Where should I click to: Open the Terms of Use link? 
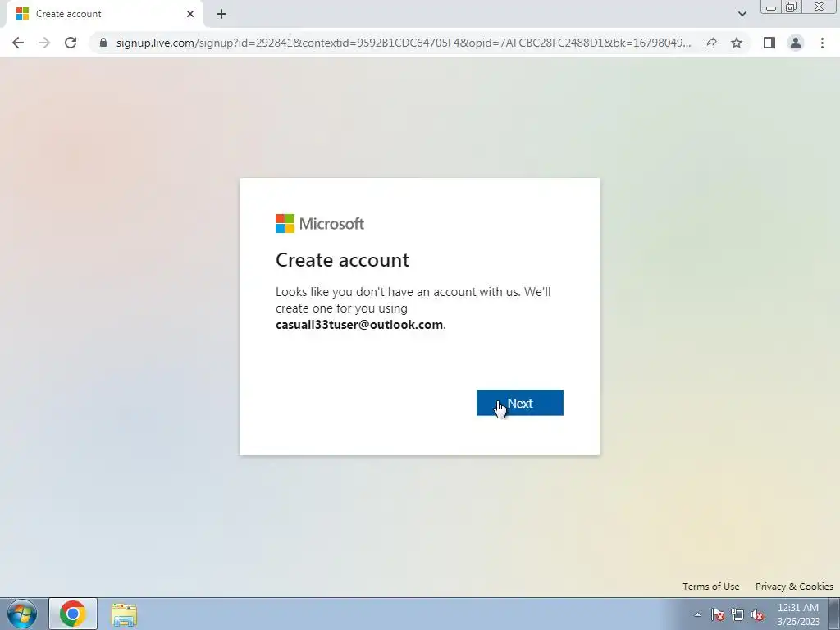pos(711,587)
